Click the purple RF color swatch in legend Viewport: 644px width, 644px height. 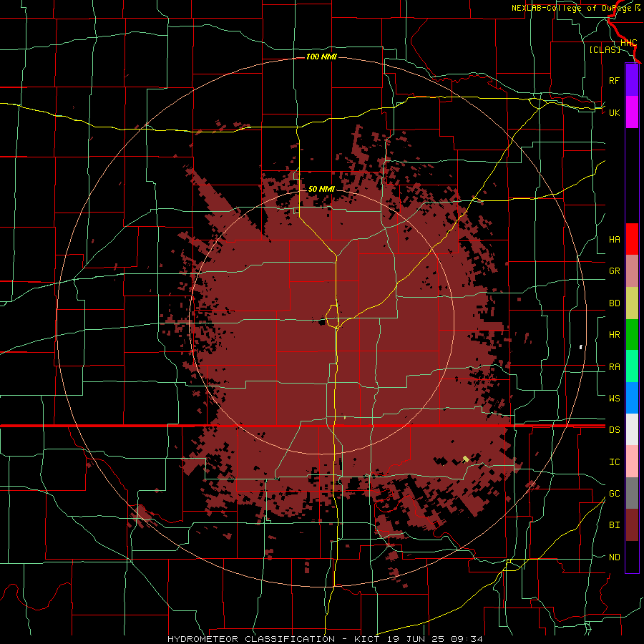coord(632,80)
